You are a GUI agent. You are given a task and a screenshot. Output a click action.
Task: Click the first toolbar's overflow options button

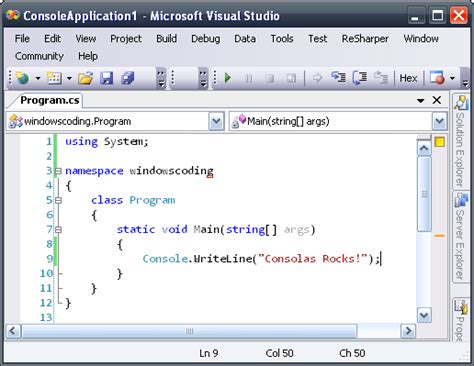(161, 78)
